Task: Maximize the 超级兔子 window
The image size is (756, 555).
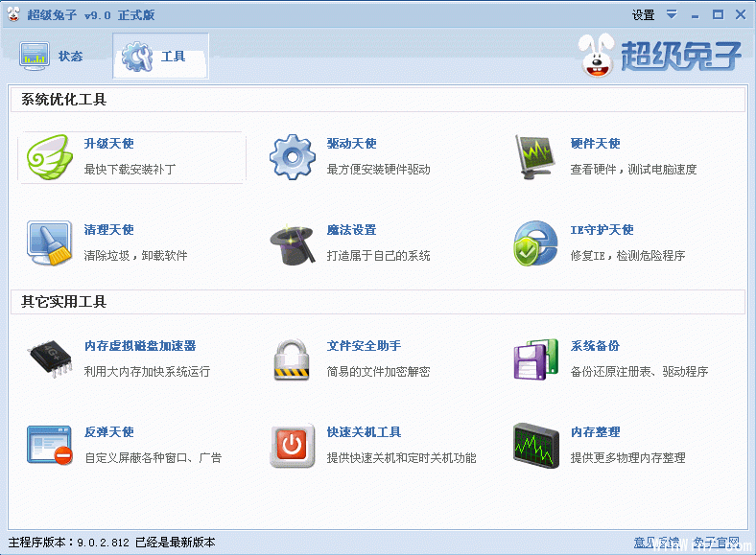Action: (718, 14)
